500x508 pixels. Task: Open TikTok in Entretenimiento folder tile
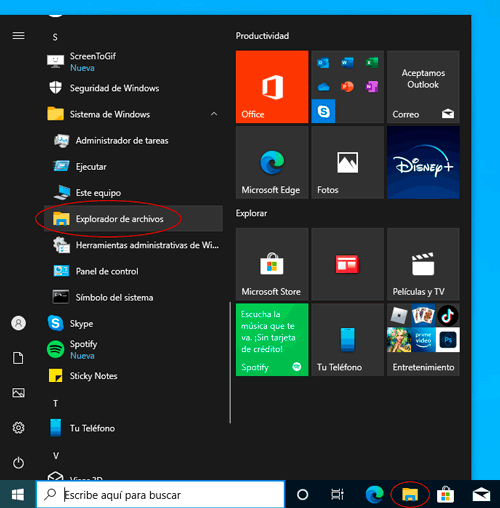coord(448,315)
